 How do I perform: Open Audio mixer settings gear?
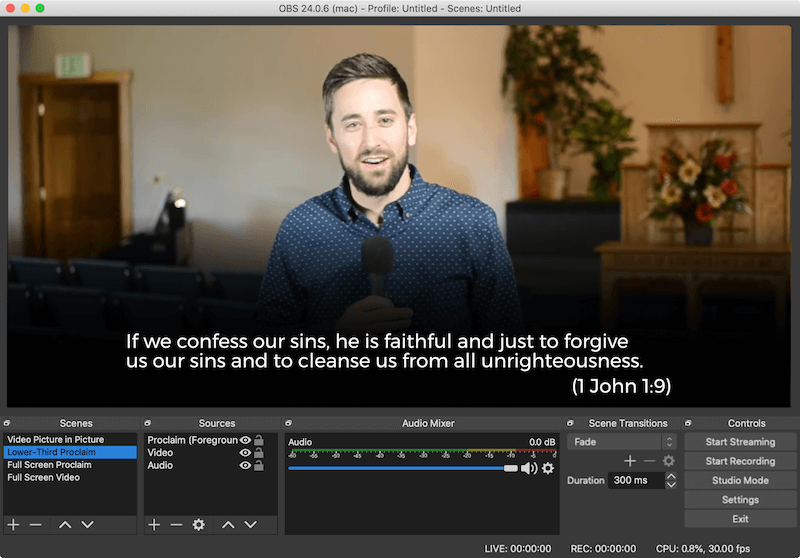[547, 468]
